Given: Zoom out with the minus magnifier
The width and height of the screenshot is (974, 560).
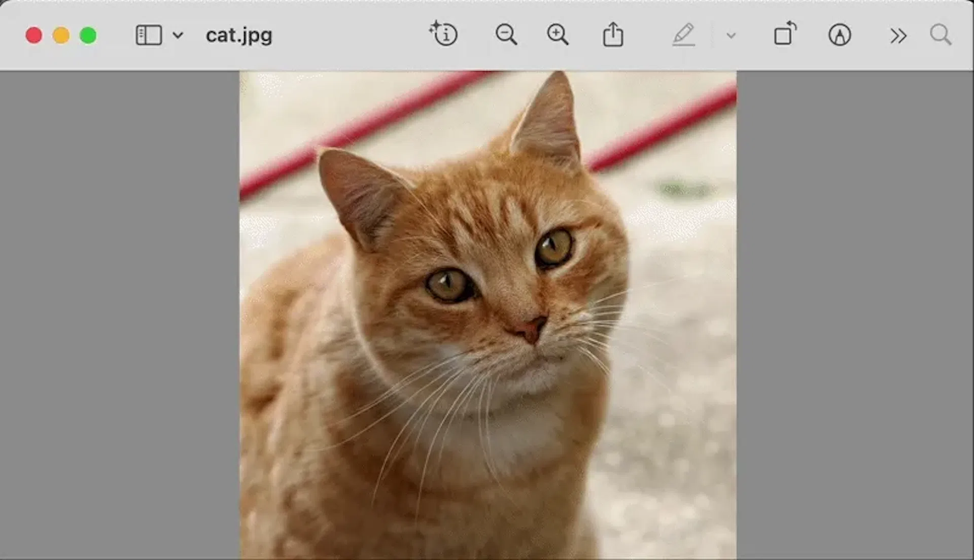Looking at the screenshot, I should (506, 35).
